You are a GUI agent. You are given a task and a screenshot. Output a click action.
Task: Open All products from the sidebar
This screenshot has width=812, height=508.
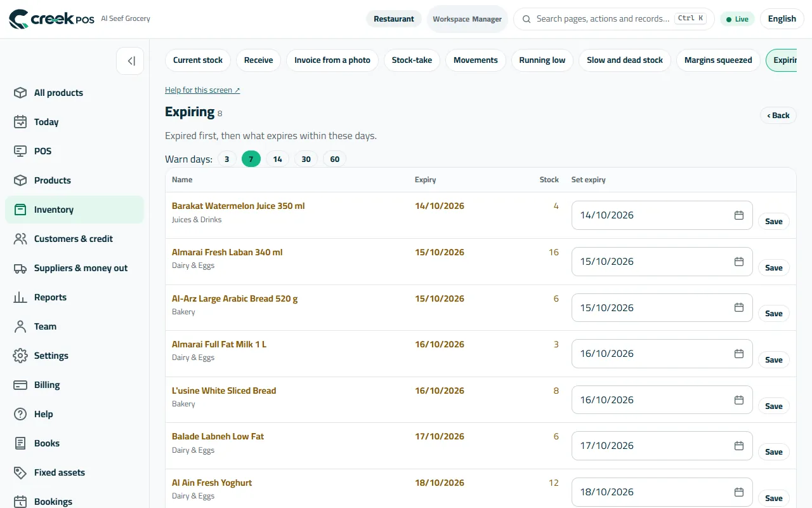(74, 93)
